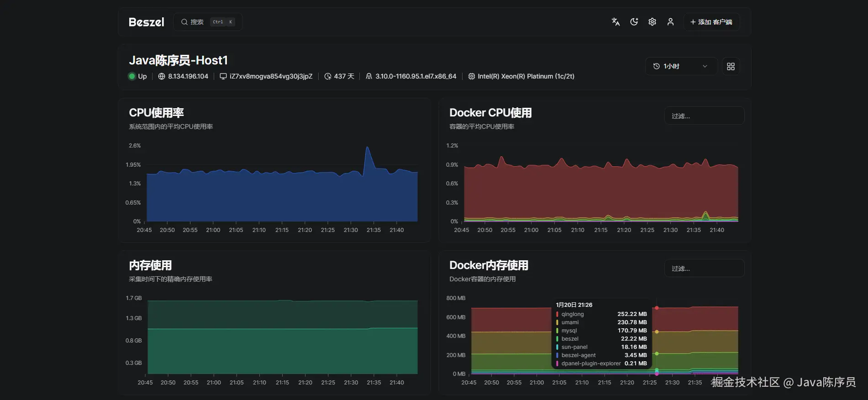Click hostname iZ7xv8mogva854vg30j3jpZ
Screen dimensions: 868x400
coord(271,76)
